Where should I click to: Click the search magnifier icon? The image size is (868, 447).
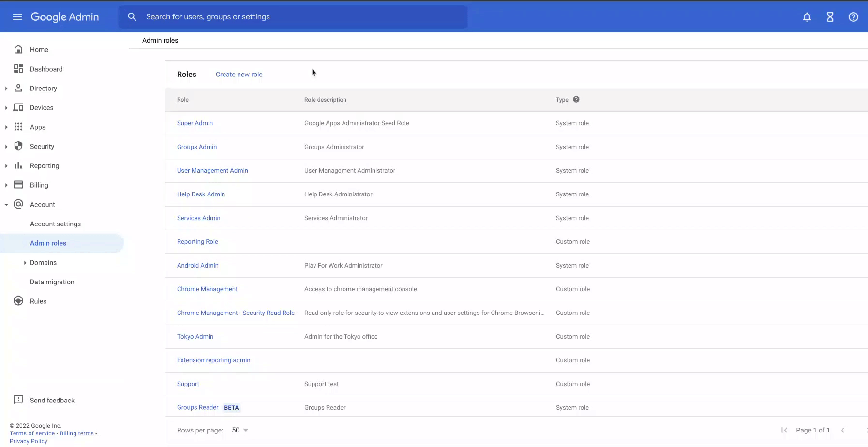132,17
